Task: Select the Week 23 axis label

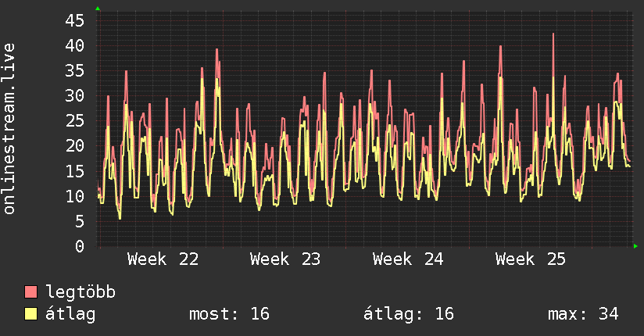Action: [285, 259]
